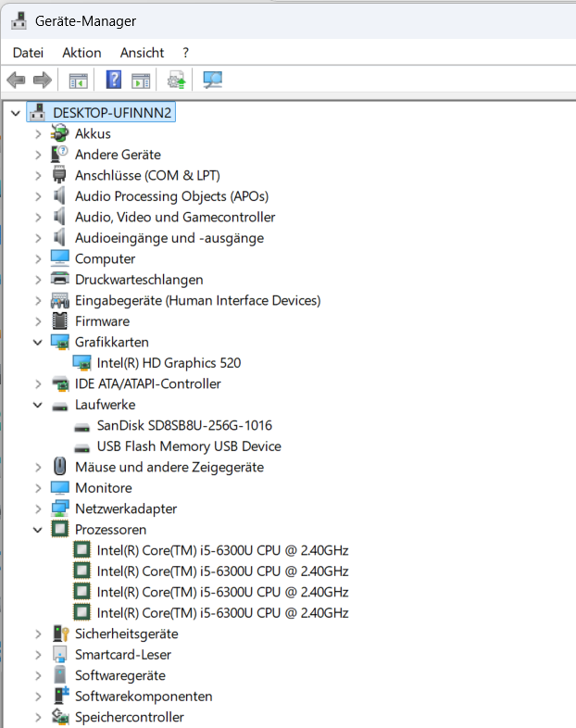Click the Prozessoren CPU category icon
Image resolution: width=576 pixels, height=728 pixels.
(x=60, y=529)
